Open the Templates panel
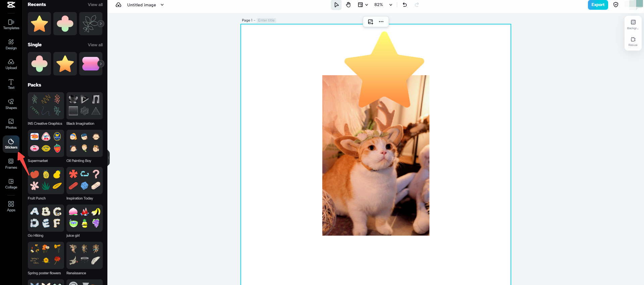 coord(11,24)
